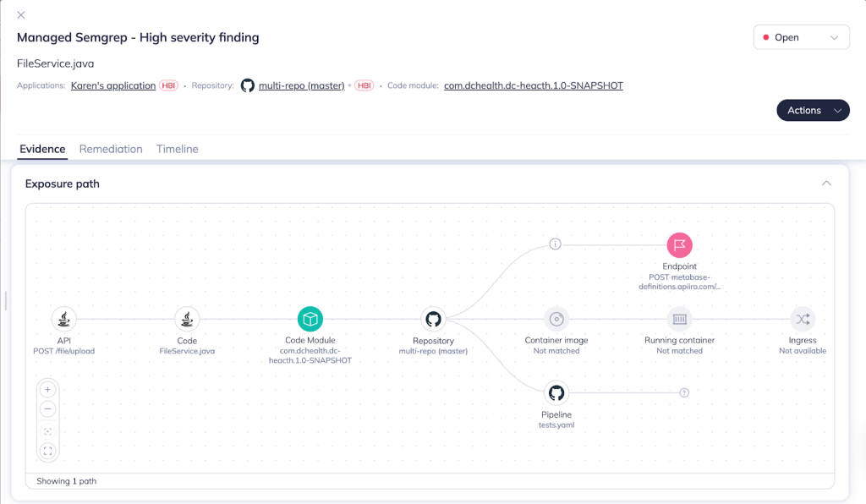This screenshot has height=504, width=866.
Task: Click the pink Endpoint flag icon
Action: (679, 245)
